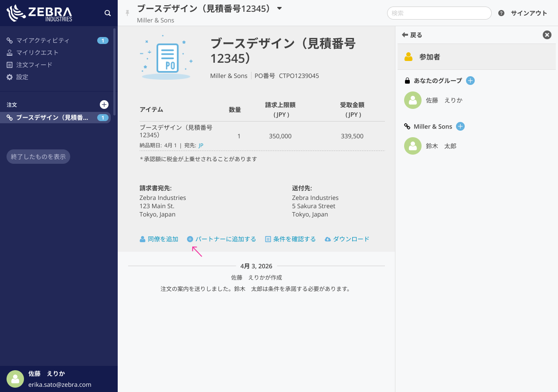Click PO number CTPO1239045

(x=299, y=76)
